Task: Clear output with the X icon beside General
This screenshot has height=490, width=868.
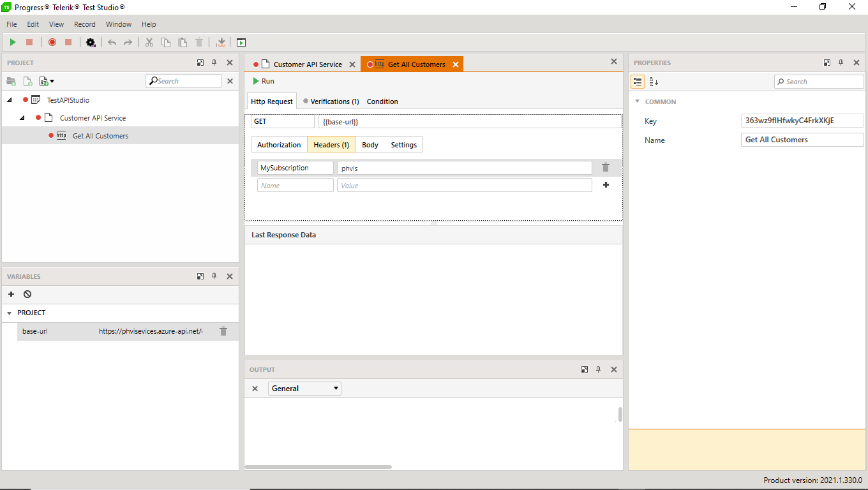Action: point(255,388)
